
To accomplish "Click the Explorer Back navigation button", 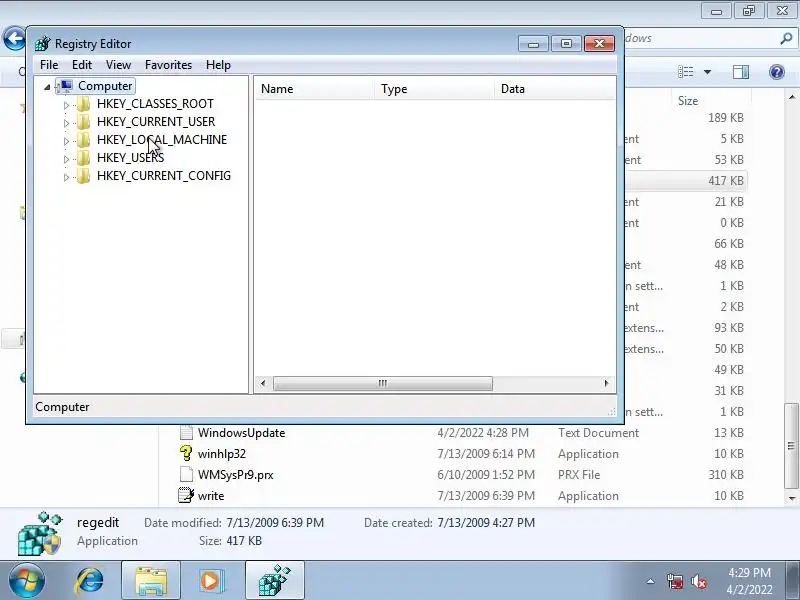I will tap(14, 38).
